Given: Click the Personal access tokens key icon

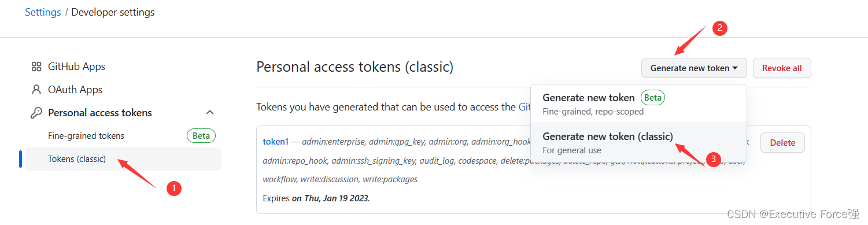Looking at the screenshot, I should [36, 113].
